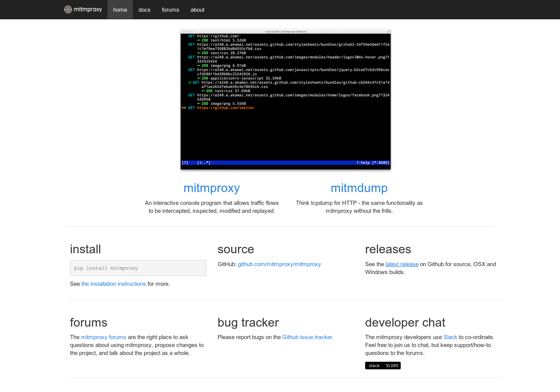The image size is (560, 392).
Task: Open the forums navigation item
Action: [x=170, y=9]
